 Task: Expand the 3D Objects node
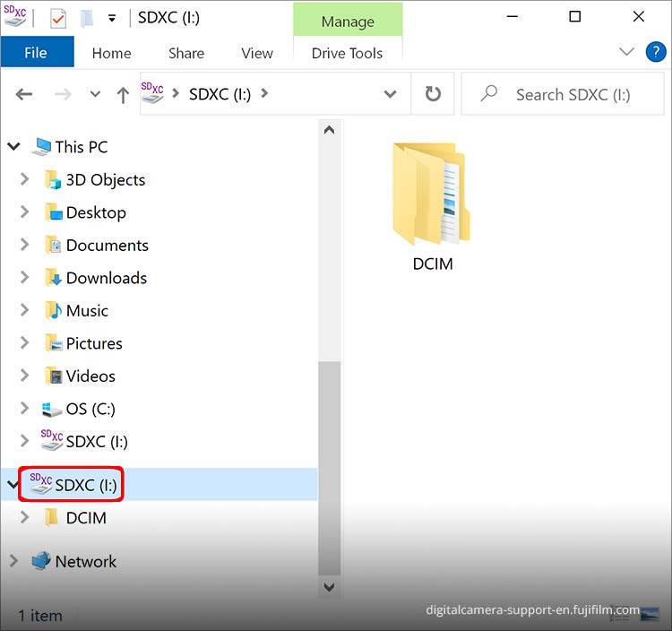[x=25, y=179]
